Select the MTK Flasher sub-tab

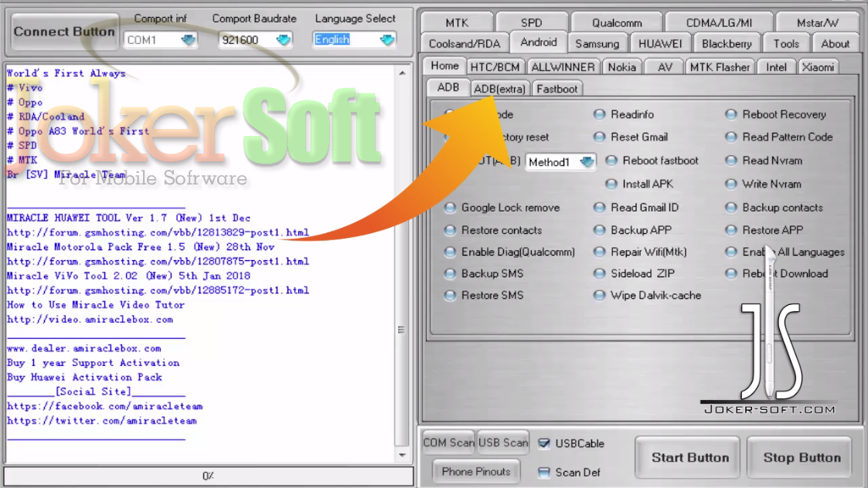pyautogui.click(x=719, y=67)
